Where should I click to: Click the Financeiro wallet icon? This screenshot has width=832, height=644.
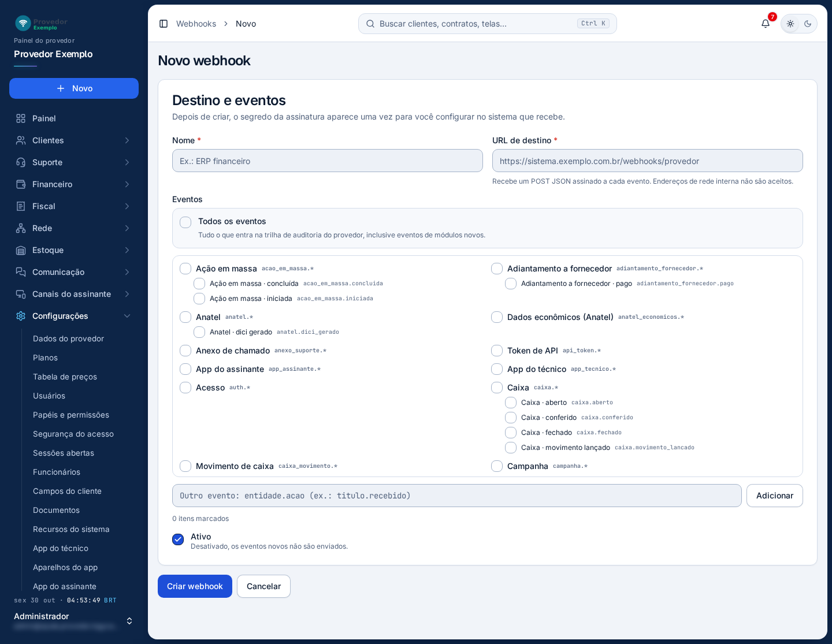point(21,184)
